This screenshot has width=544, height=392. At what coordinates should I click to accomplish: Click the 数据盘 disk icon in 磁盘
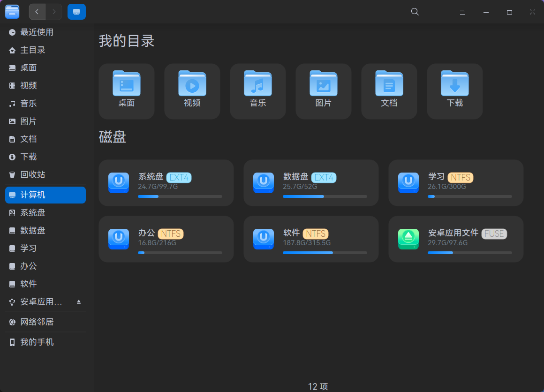tap(264, 183)
